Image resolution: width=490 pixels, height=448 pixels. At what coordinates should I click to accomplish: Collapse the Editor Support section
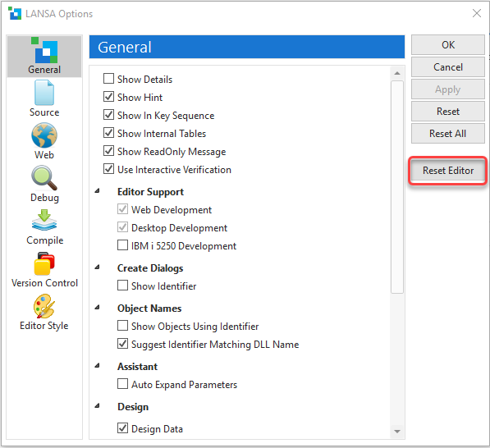(97, 190)
